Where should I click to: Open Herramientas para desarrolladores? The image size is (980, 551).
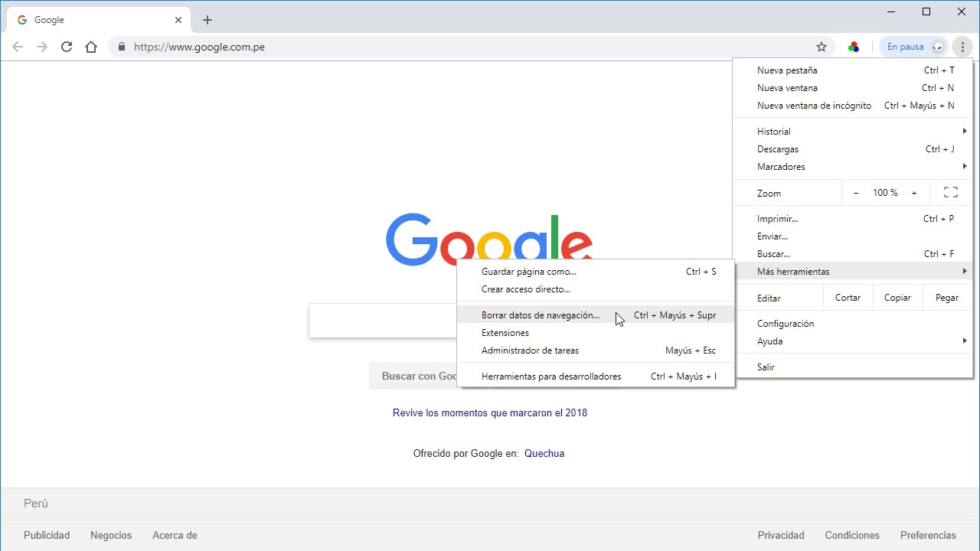click(596, 377)
